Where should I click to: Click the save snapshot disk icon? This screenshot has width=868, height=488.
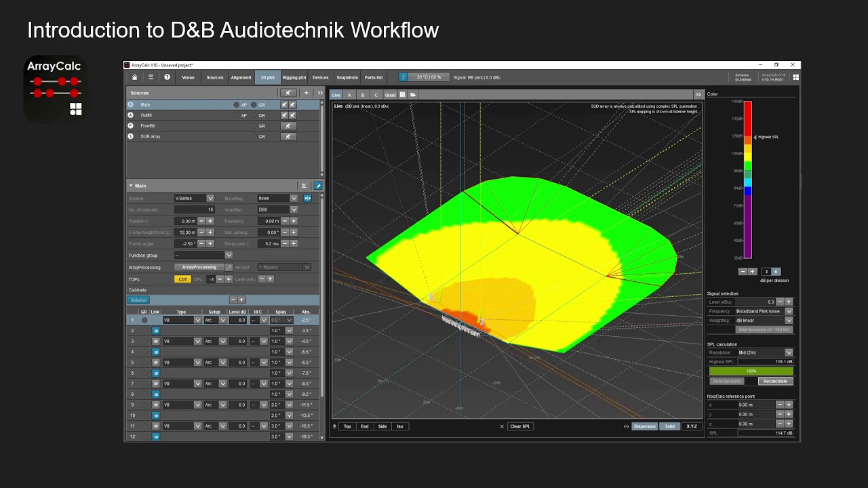point(402,95)
